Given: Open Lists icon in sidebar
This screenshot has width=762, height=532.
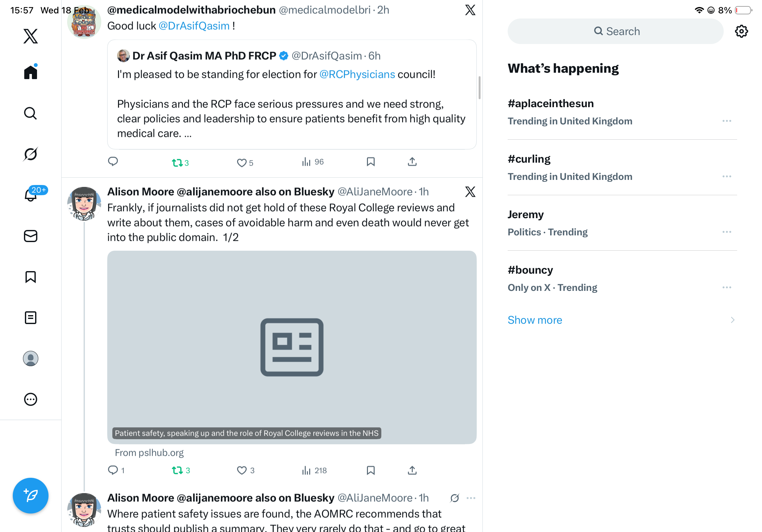Looking at the screenshot, I should (31, 317).
